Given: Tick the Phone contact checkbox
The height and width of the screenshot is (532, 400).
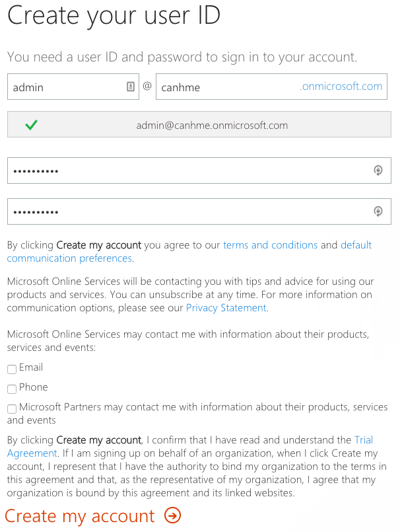Looking at the screenshot, I should pos(12,389).
